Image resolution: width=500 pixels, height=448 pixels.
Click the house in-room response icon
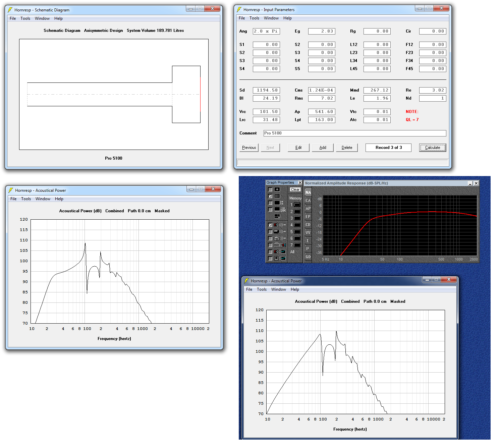(x=280, y=238)
